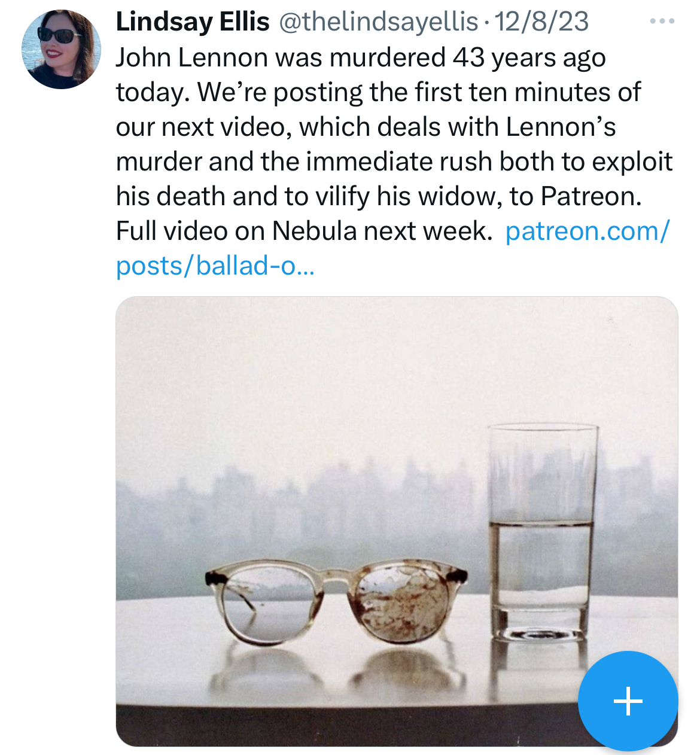Open the attached glasses photo
This screenshot has height=755, width=700.
click(x=397, y=521)
